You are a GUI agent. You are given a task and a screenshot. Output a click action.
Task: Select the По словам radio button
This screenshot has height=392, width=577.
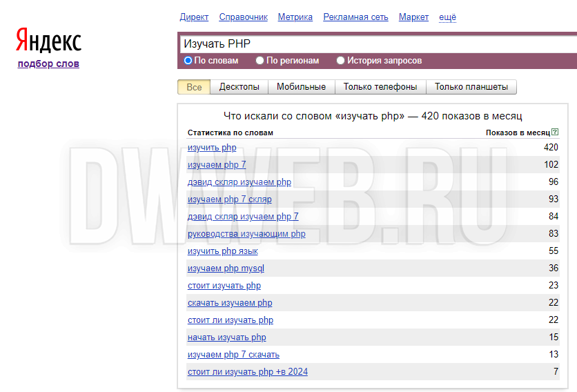pos(188,60)
